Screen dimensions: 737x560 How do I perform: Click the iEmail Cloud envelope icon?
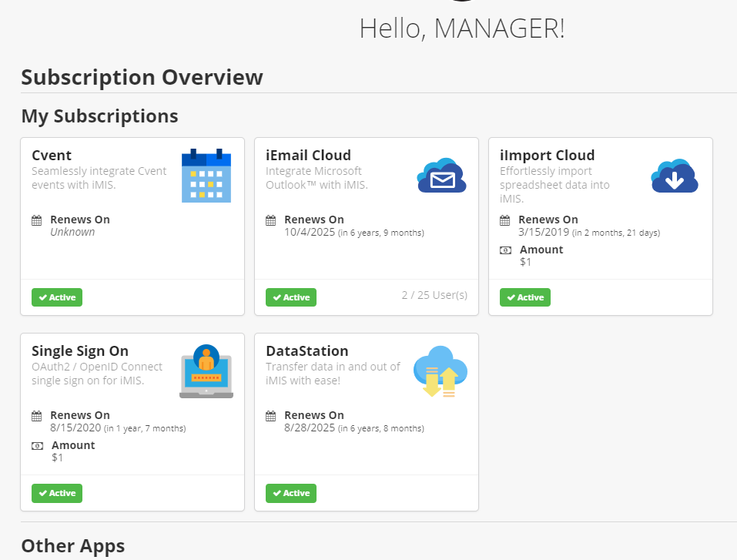441,176
